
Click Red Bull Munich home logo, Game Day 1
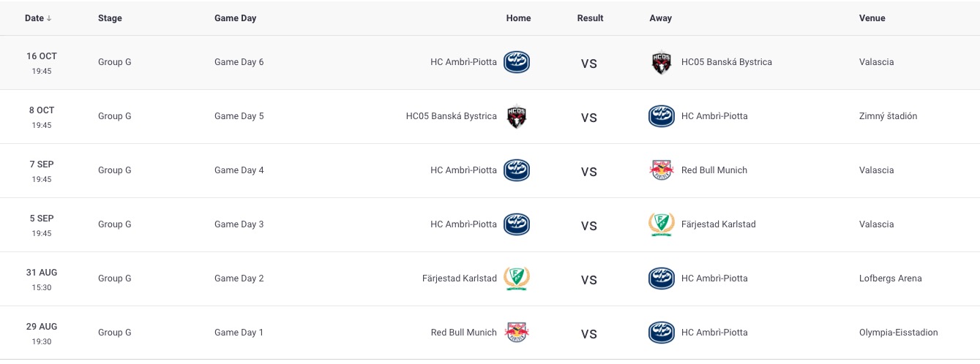(x=517, y=333)
